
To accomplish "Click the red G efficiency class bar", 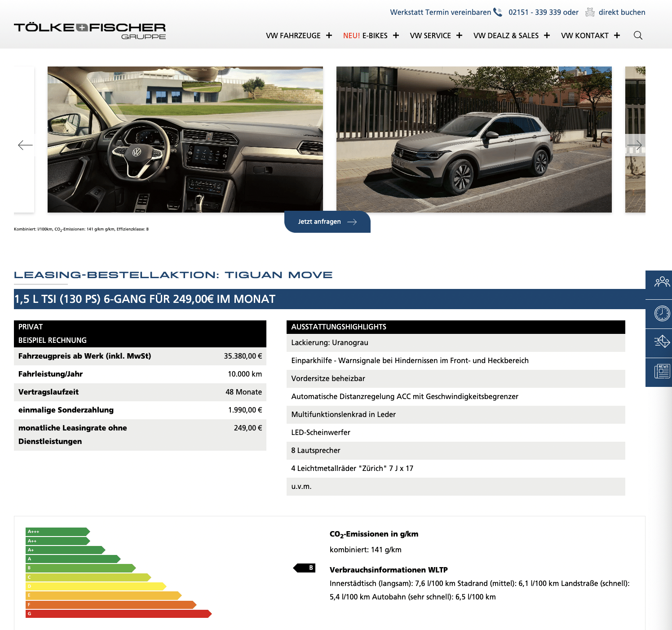I will coord(119,614).
